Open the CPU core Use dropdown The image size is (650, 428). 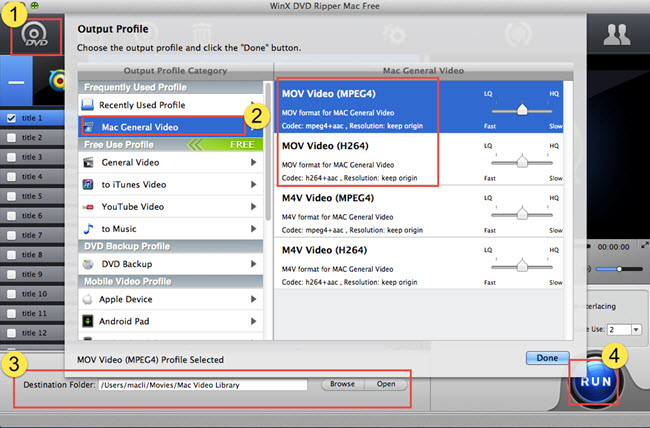(x=636, y=330)
